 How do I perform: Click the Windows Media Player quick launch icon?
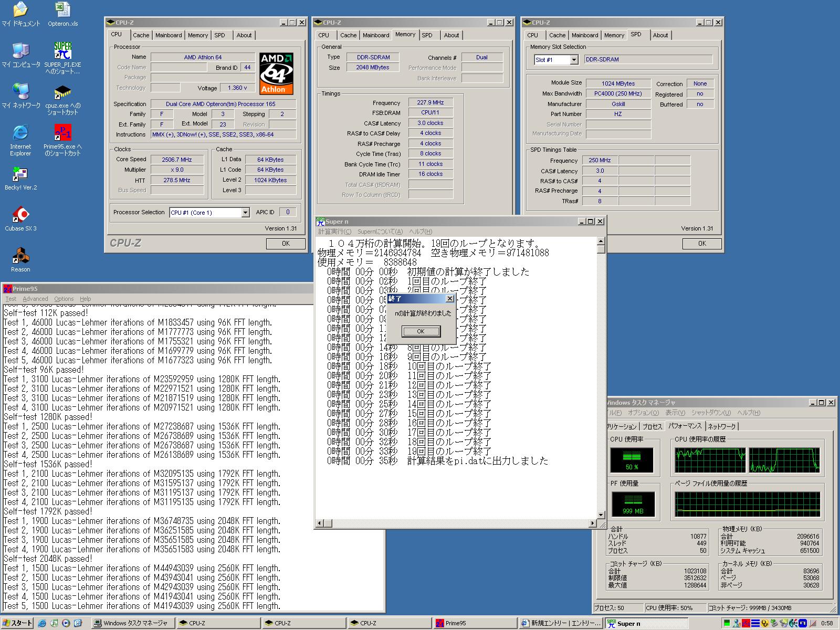pos(66,623)
